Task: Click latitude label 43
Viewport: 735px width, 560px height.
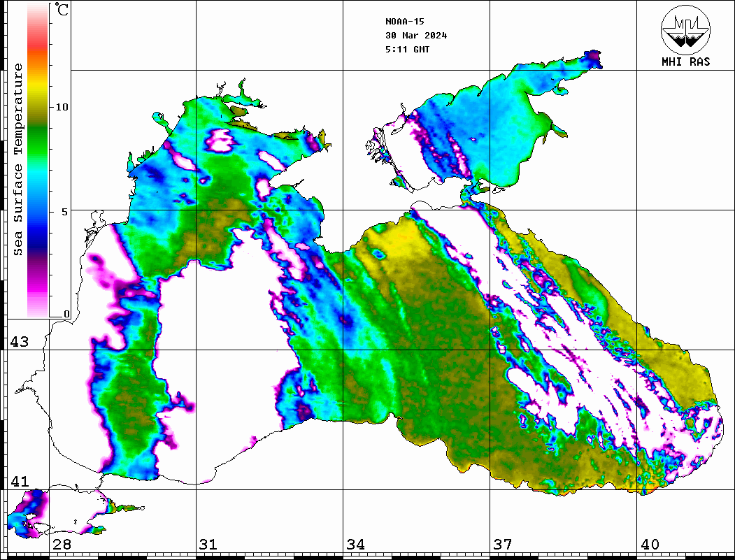Action: tap(19, 342)
